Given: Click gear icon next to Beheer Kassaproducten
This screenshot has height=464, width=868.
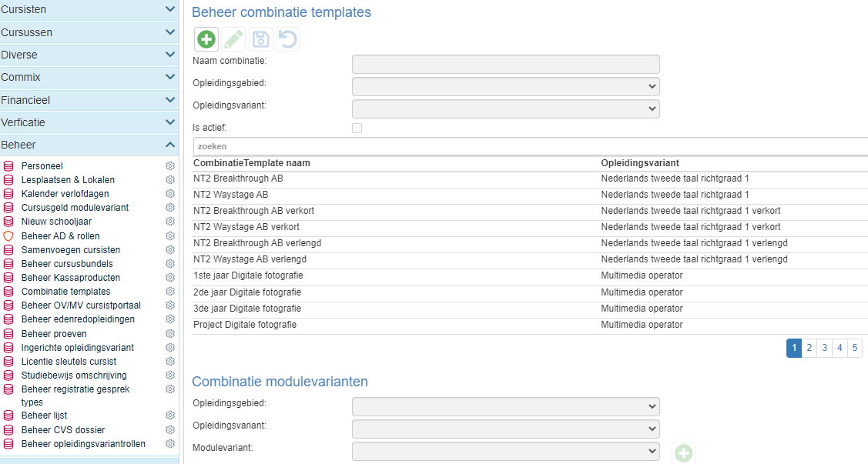Looking at the screenshot, I should [x=170, y=278].
